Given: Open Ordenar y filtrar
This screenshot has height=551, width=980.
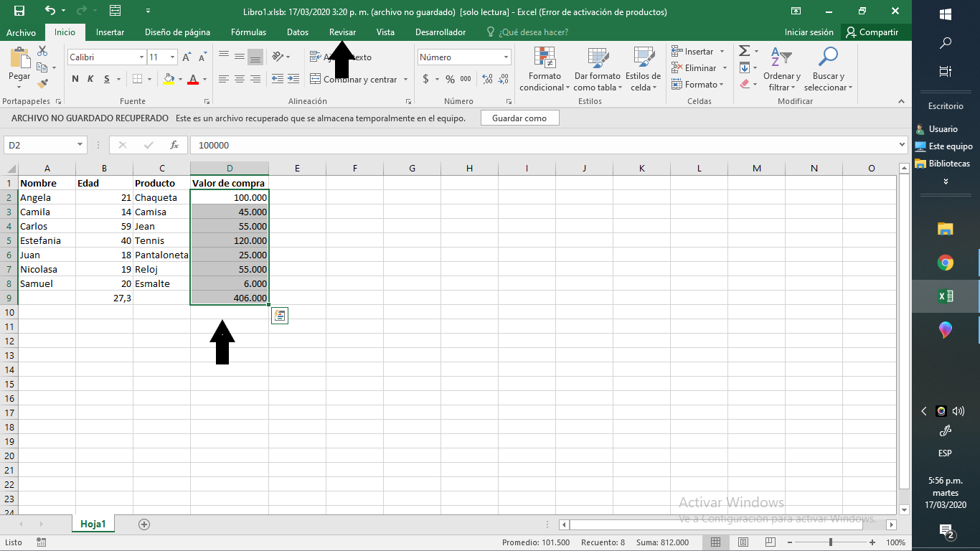Looking at the screenshot, I should coord(782,68).
